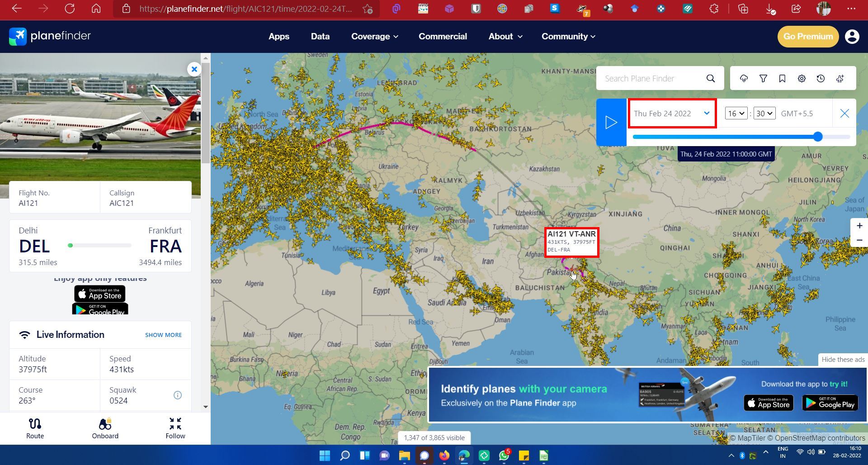Image resolution: width=868 pixels, height=465 pixels.
Task: Open browser downloads
Action: (770, 9)
